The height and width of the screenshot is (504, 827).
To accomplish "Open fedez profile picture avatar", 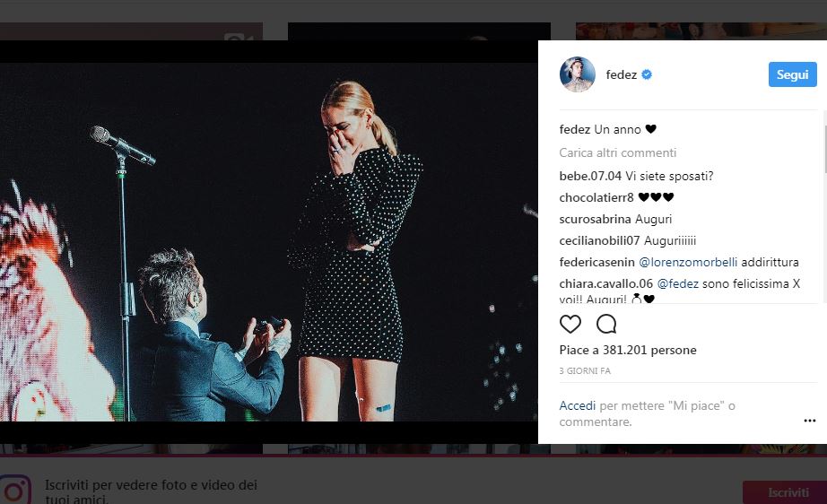I will pos(577,75).
